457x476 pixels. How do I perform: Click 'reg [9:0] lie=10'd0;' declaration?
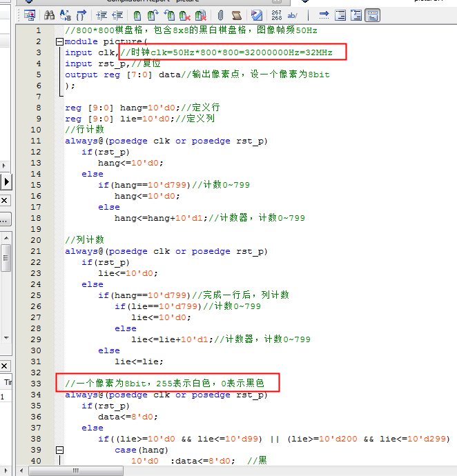tap(120, 119)
